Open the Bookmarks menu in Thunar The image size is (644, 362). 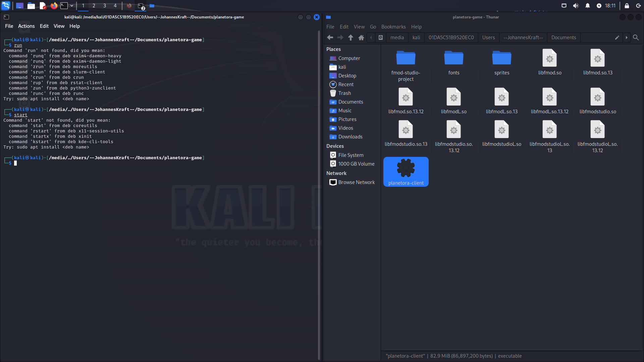pyautogui.click(x=393, y=27)
